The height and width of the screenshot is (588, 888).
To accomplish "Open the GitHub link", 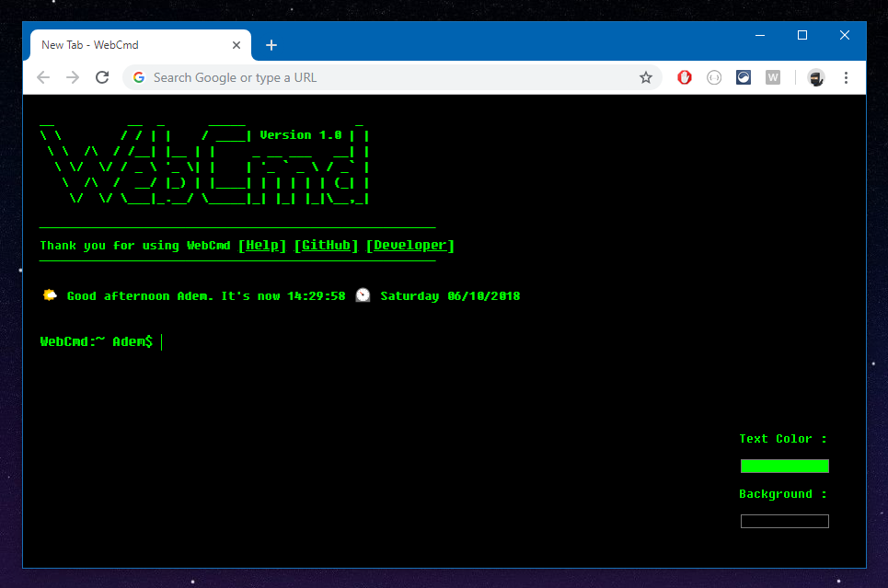I will click(x=326, y=246).
